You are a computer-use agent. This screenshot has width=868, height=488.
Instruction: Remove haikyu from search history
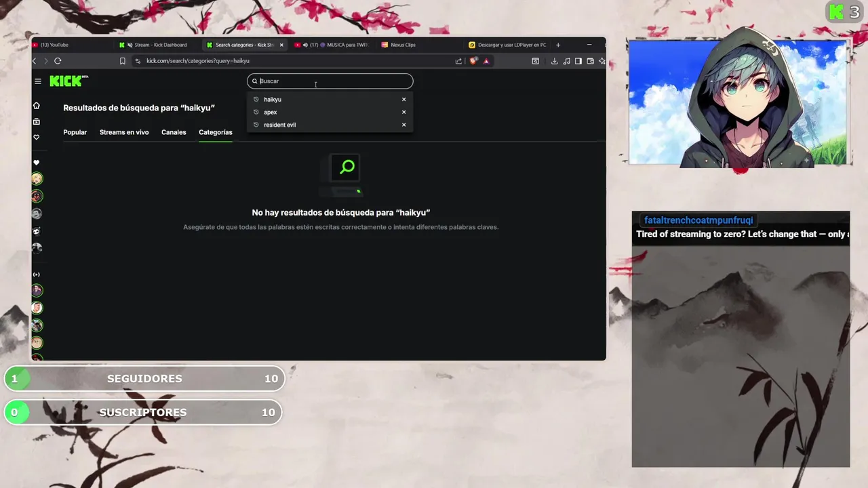coord(403,100)
